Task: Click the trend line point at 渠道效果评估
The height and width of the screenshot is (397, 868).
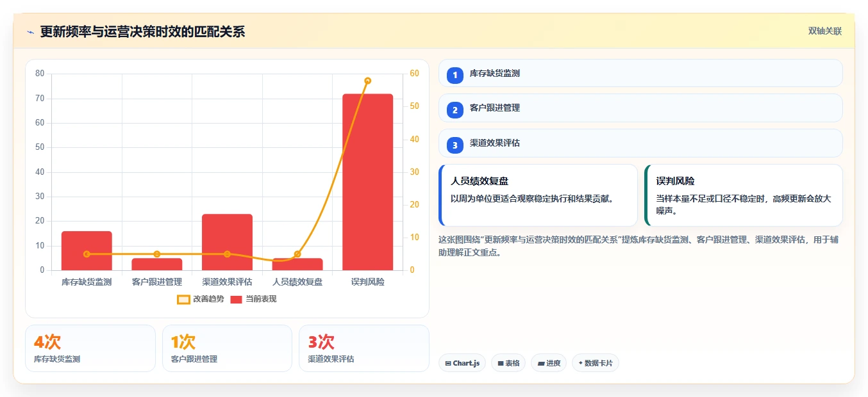Action: [x=227, y=254]
